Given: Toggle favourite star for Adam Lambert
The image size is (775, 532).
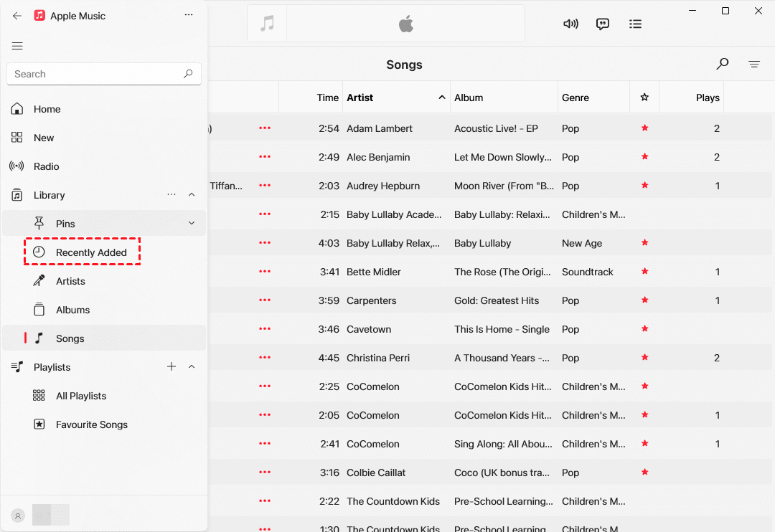Looking at the screenshot, I should point(644,128).
